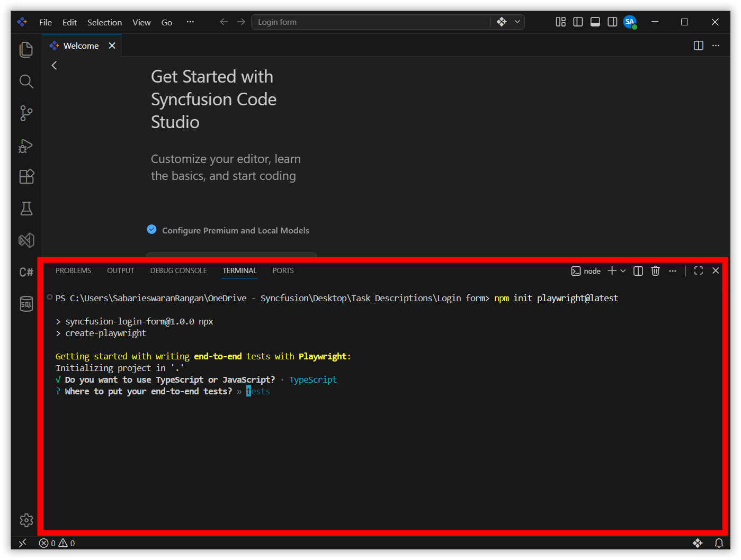Click the Syncfusion AI icon in search bar

502,22
